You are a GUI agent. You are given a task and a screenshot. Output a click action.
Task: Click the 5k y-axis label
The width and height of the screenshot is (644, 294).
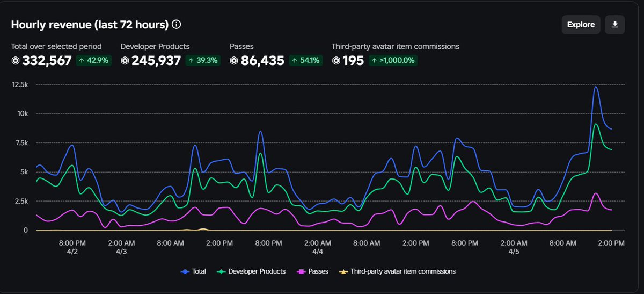pos(24,172)
